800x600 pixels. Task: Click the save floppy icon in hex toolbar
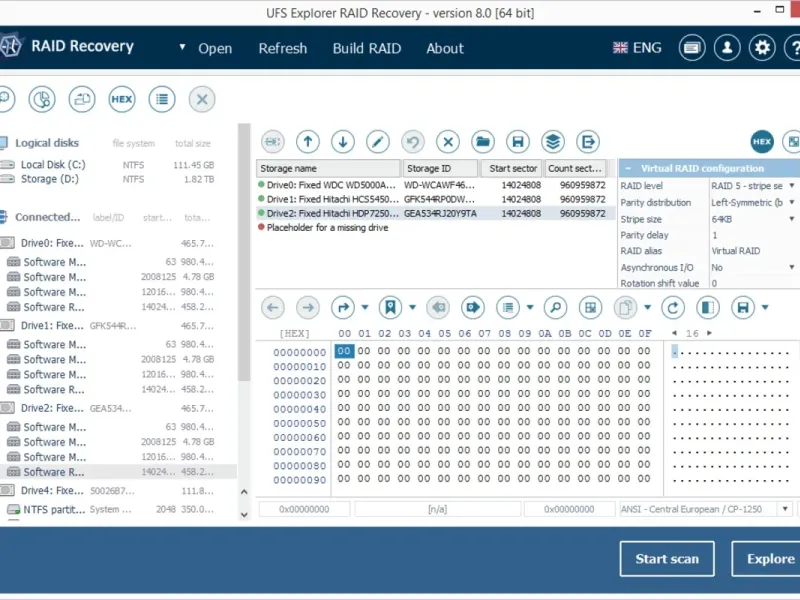(743, 308)
